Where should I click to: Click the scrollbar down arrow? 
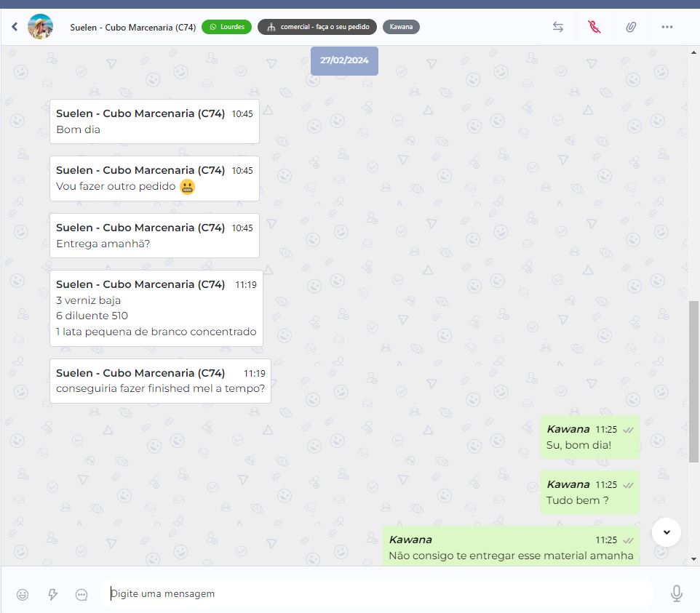pos(693,559)
